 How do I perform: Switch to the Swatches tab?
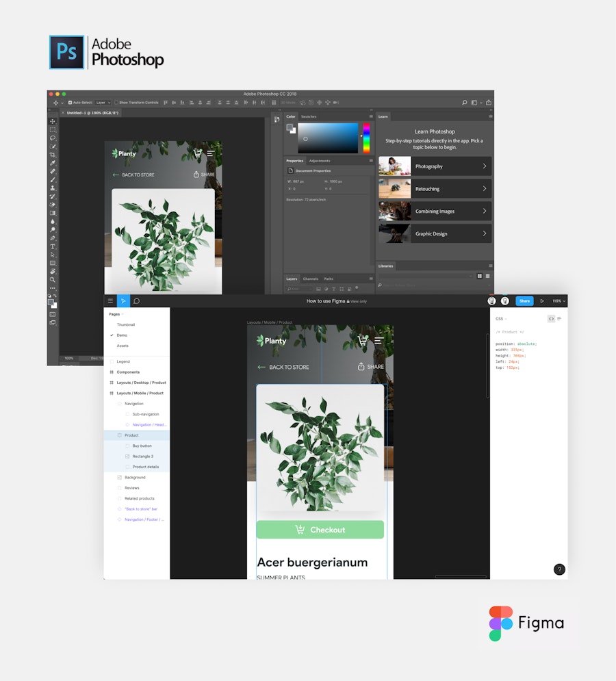point(309,116)
